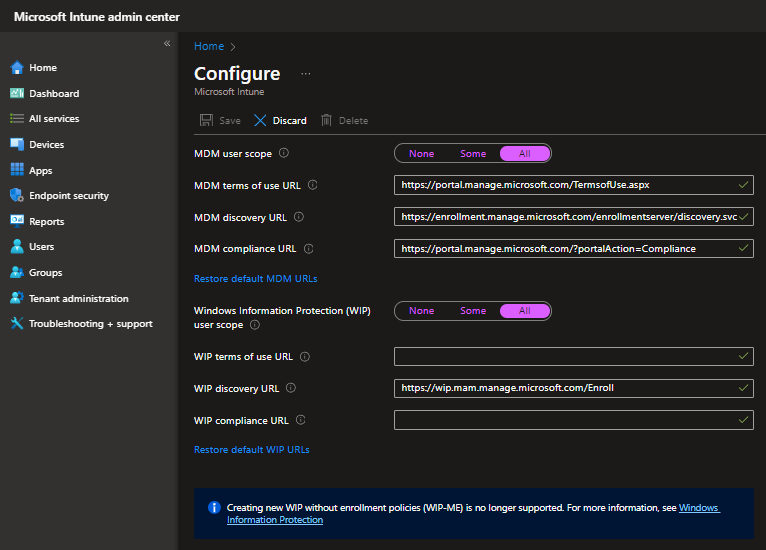Collapse the sidebar with the double-chevron icon
This screenshot has height=550, width=766.
[167, 43]
